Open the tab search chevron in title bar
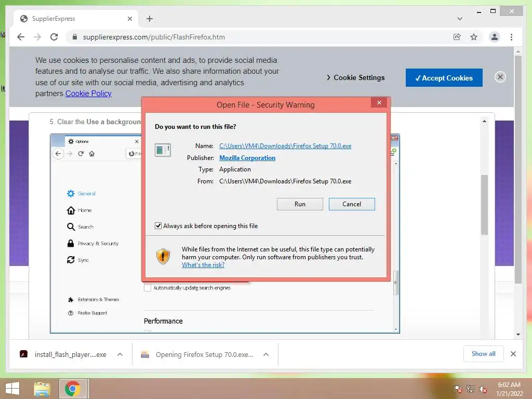 pyautogui.click(x=459, y=19)
